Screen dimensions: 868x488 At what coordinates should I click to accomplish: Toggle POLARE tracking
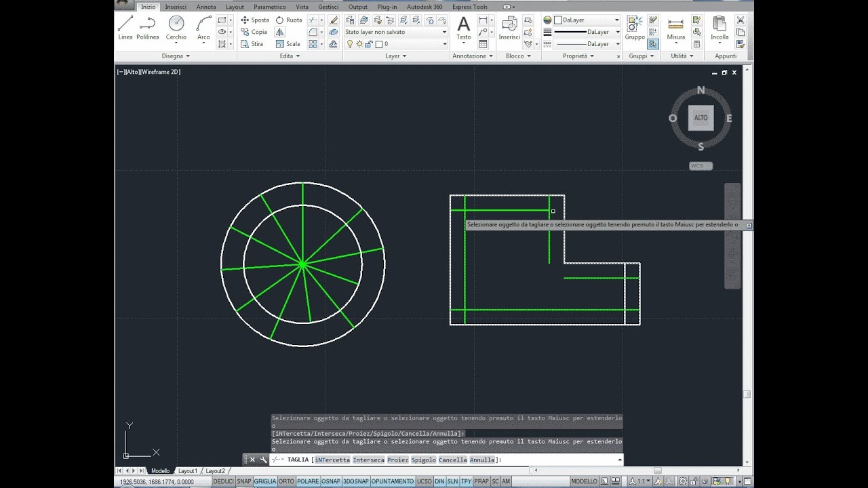point(308,481)
